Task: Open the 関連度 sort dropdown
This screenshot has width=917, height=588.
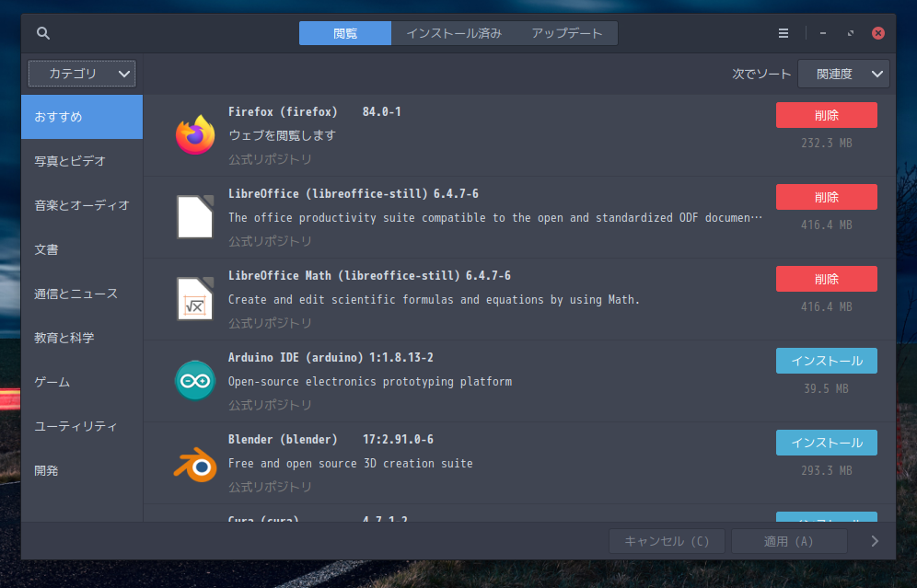Action: click(x=844, y=75)
